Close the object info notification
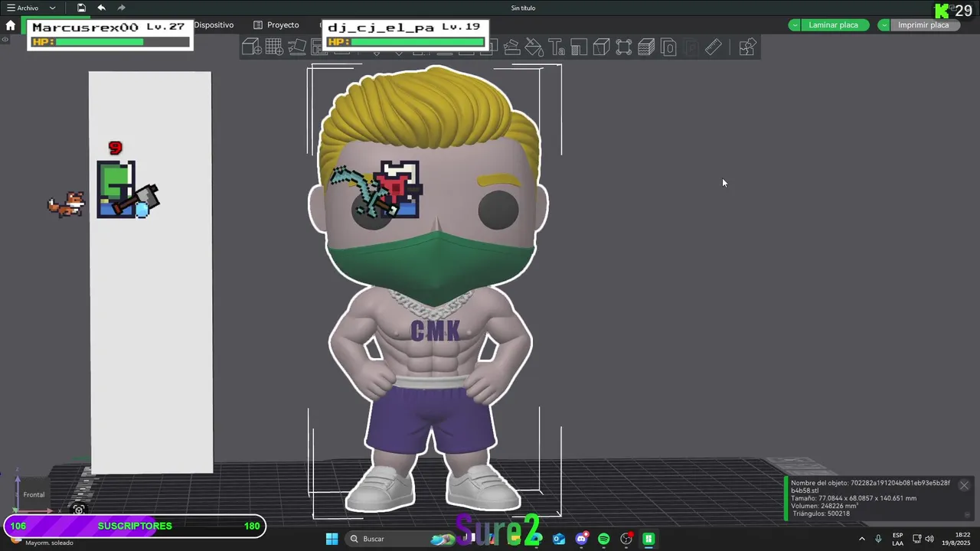 tap(964, 485)
